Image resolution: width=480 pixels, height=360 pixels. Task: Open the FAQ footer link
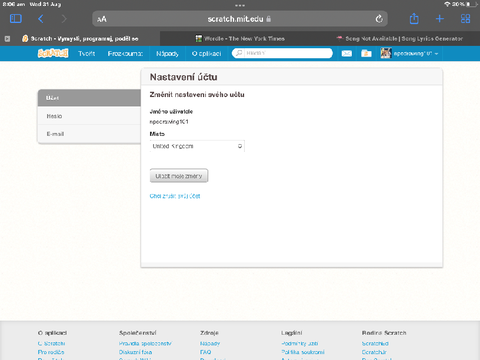(x=206, y=352)
